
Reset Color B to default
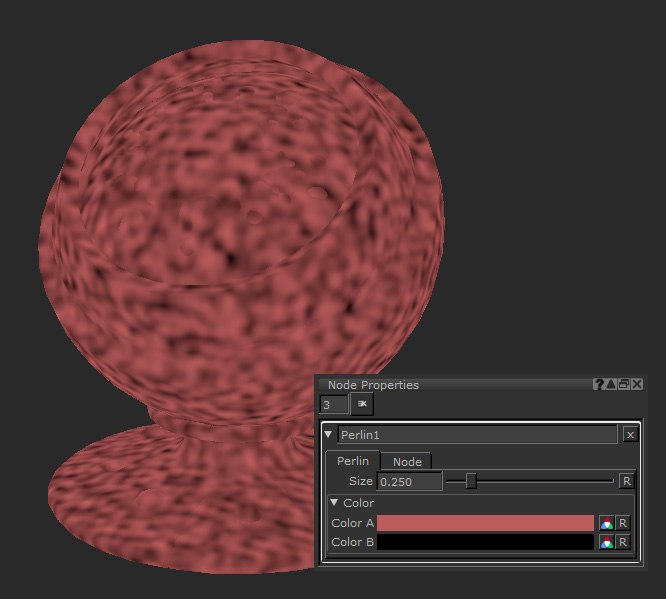tap(622, 542)
